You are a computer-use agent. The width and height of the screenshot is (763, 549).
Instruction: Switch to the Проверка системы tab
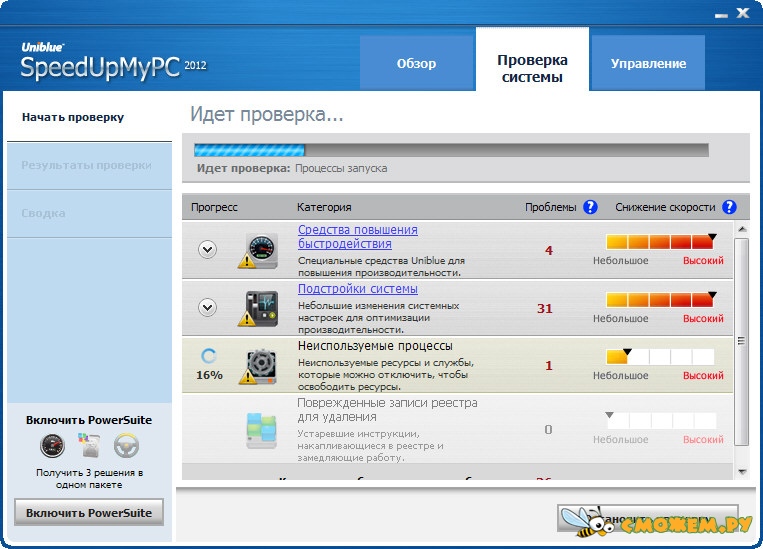(532, 59)
